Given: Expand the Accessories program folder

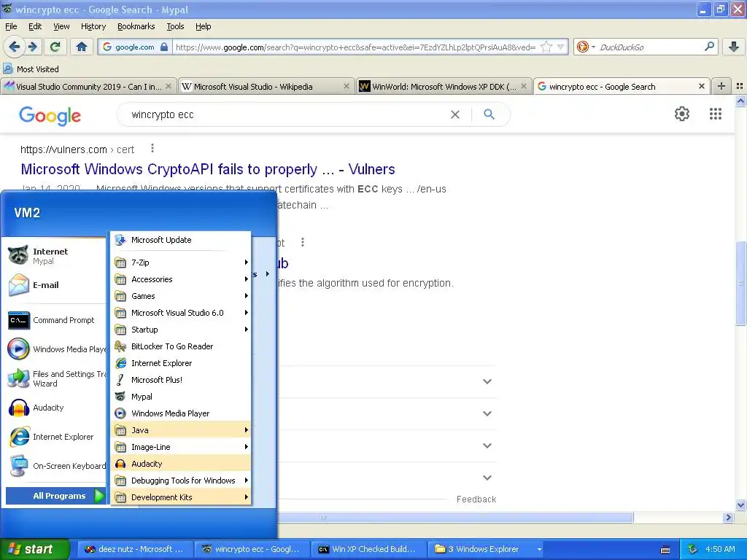Looking at the screenshot, I should point(181,279).
